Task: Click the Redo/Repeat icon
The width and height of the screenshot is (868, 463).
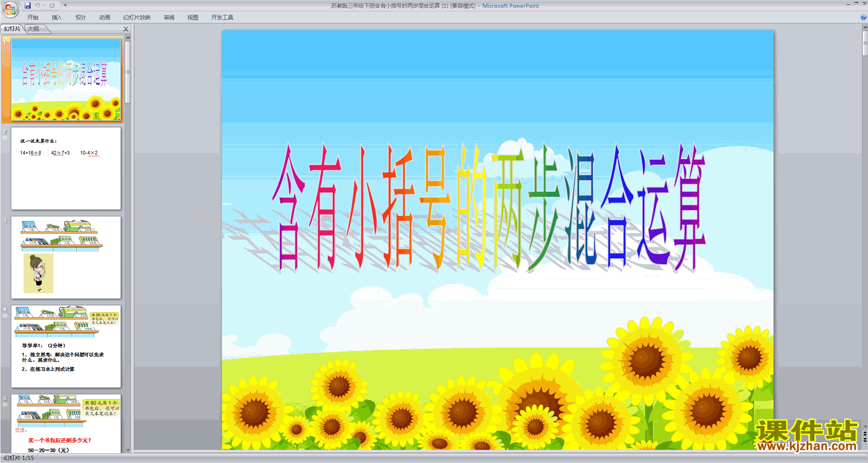Action: [52, 5]
